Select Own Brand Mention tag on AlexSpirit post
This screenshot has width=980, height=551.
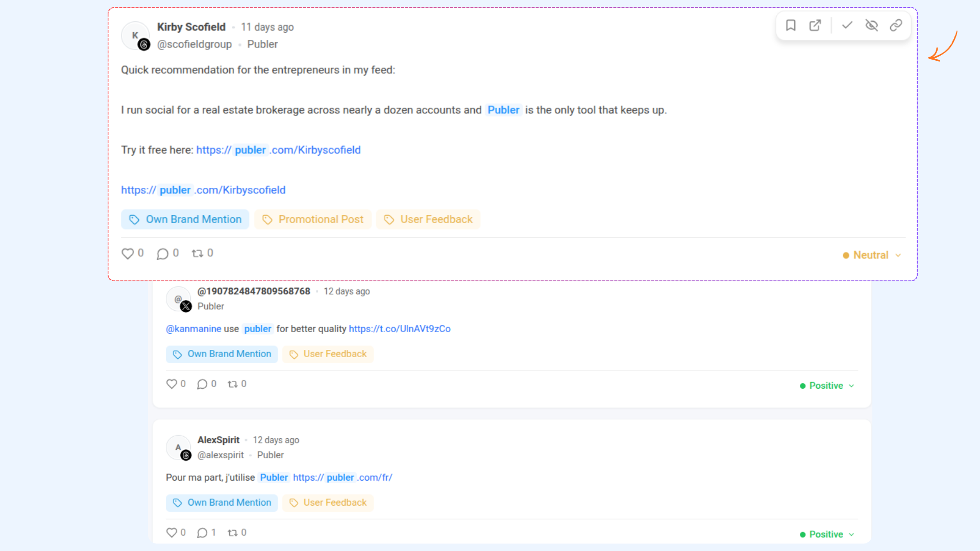tap(222, 503)
